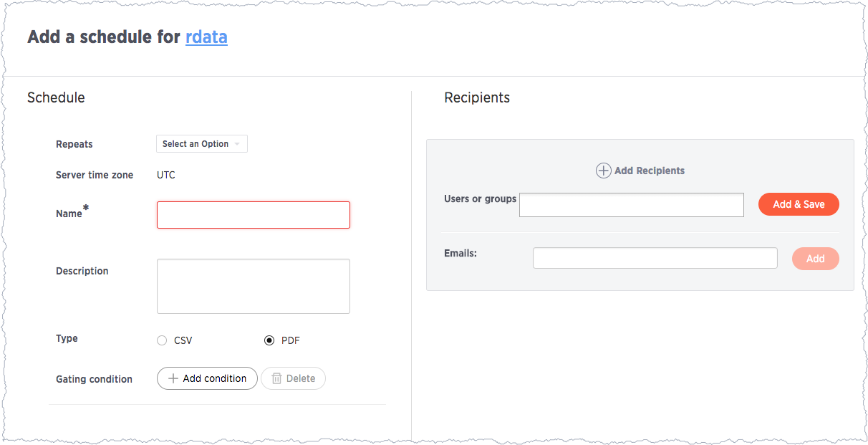Screen dimensions: 868x445
Task: Click the Users or groups input box
Action: pos(632,205)
